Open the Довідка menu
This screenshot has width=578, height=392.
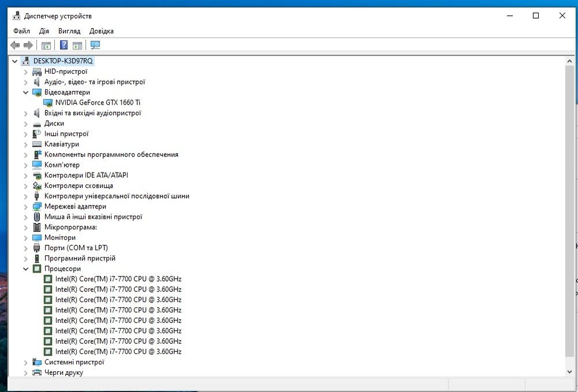pos(101,31)
